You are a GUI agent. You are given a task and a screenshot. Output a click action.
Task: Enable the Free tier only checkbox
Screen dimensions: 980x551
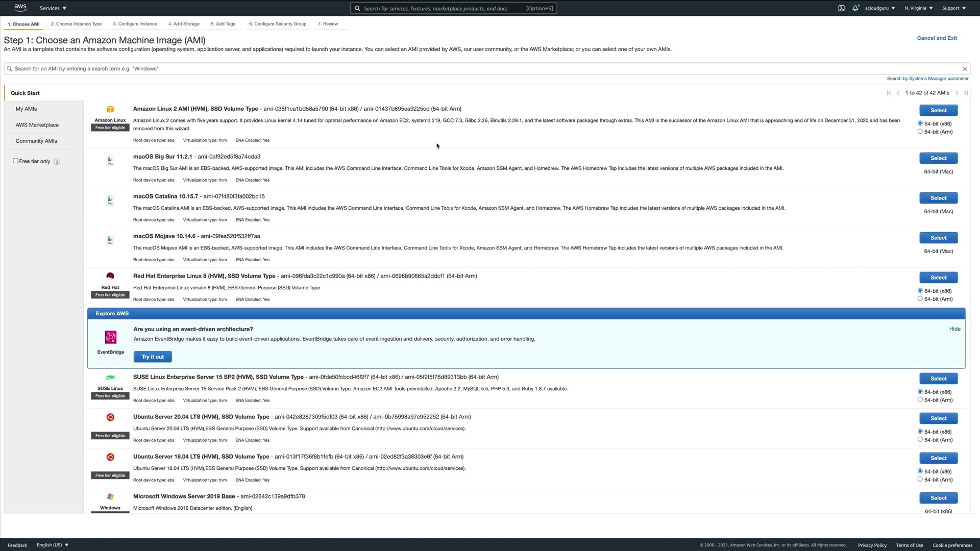15,161
